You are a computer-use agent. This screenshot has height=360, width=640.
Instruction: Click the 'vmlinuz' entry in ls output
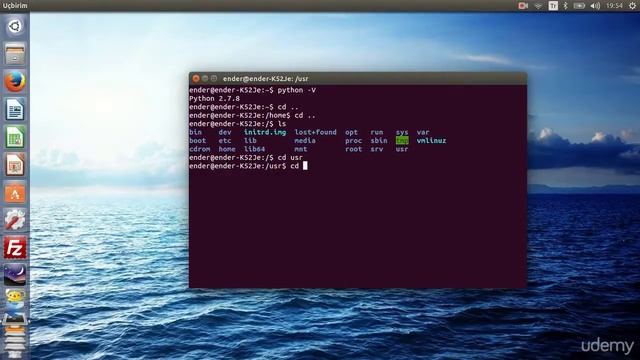pos(431,141)
